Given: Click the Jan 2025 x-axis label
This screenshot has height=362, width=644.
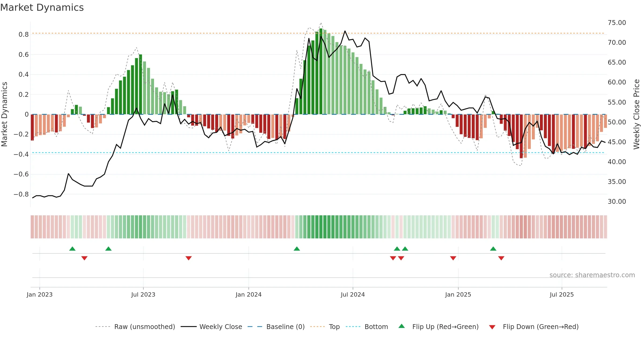Looking at the screenshot, I should point(458,294).
